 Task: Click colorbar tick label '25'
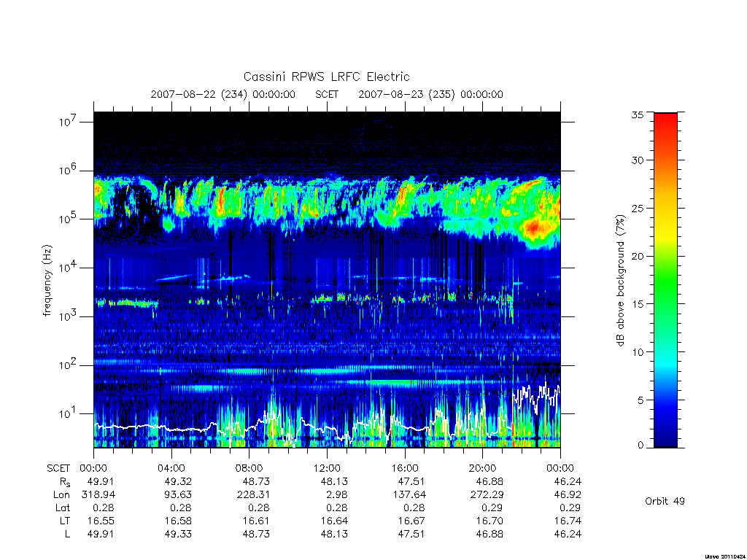point(637,208)
